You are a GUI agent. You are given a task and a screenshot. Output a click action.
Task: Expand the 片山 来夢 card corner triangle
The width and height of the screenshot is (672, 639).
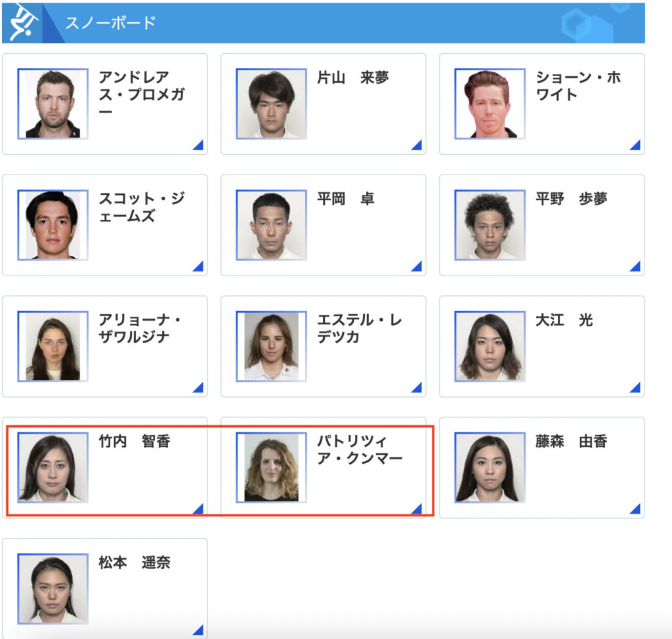pos(416,145)
